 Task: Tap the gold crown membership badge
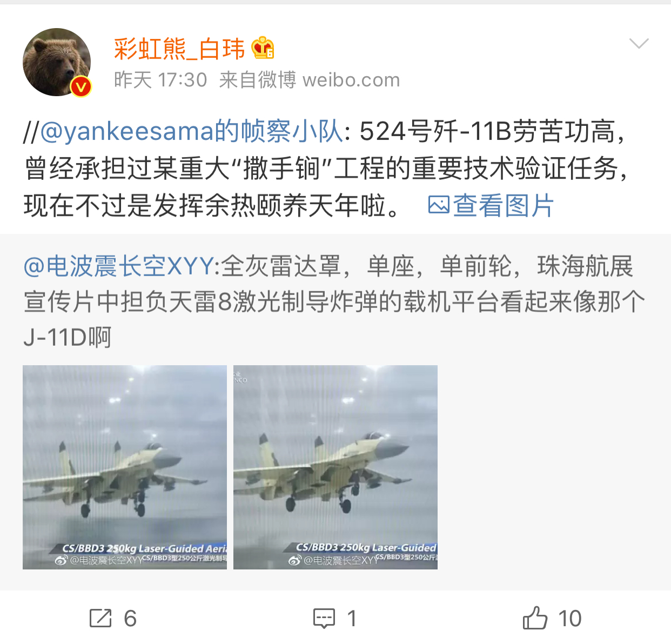pos(263,48)
